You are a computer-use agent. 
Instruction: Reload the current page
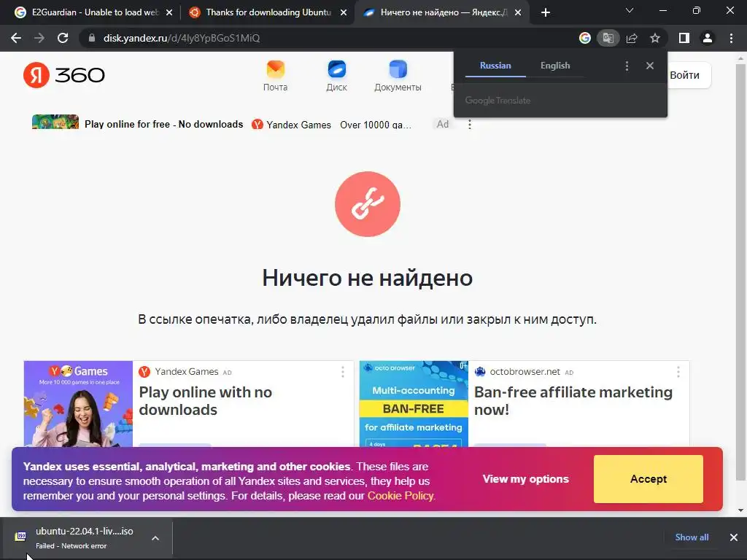click(63, 38)
